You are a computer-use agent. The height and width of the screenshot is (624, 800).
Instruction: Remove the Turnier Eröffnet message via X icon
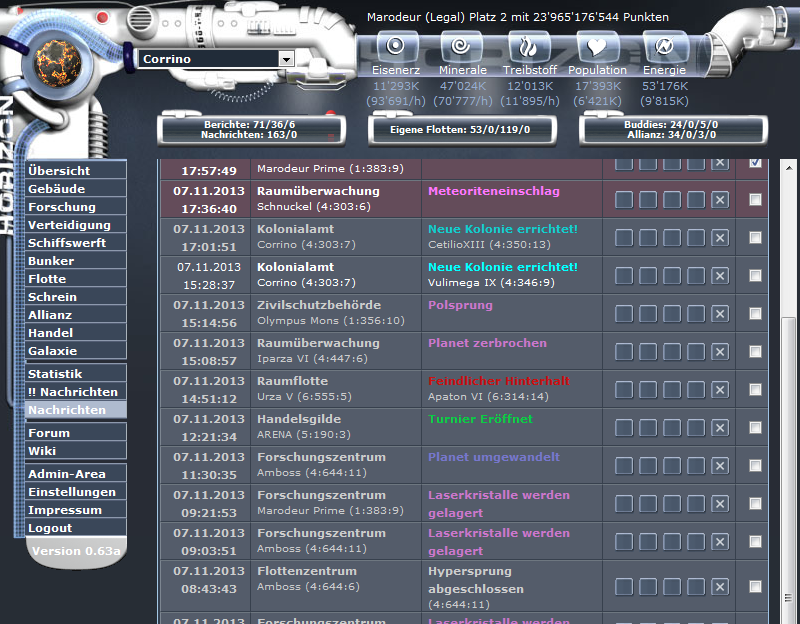point(719,427)
